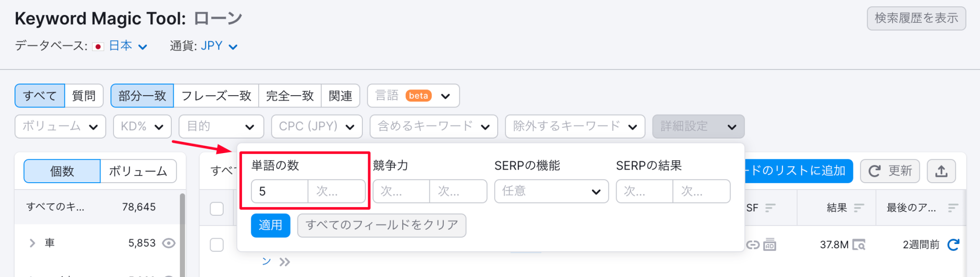This screenshot has height=277, width=980.
Task: Select the 部分一致 match tab
Action: coord(142,96)
